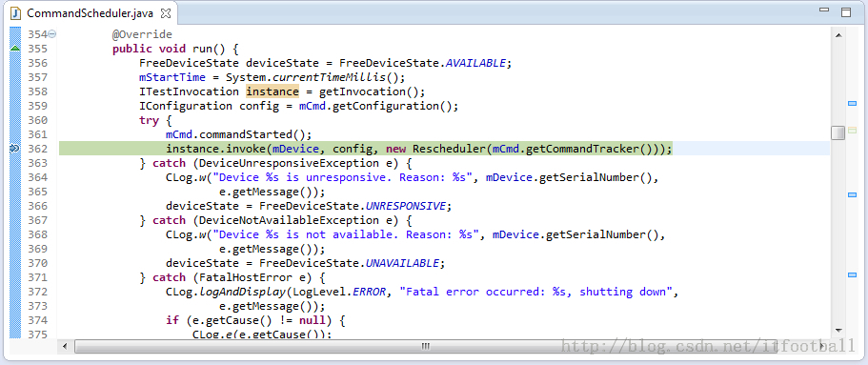Click line number 358

tap(37, 91)
